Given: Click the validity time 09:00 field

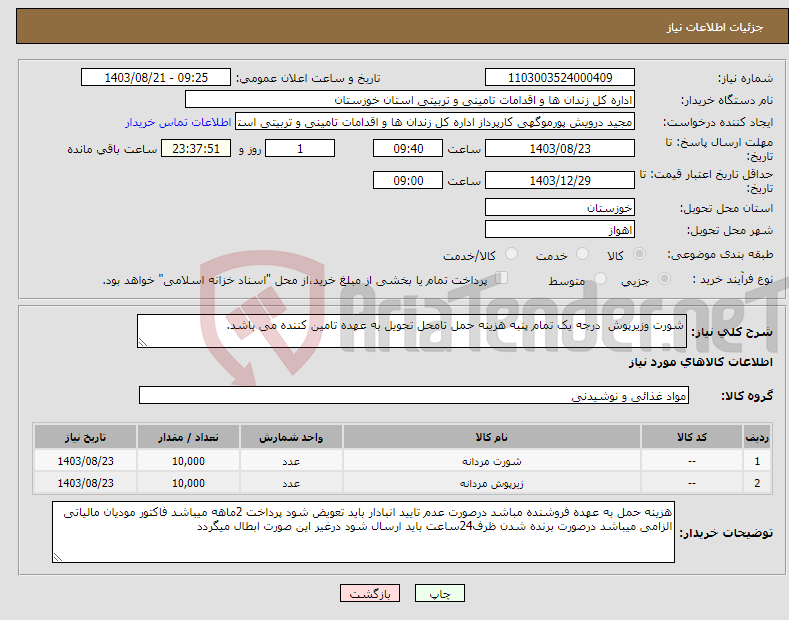Looking at the screenshot, I should pyautogui.click(x=408, y=180).
